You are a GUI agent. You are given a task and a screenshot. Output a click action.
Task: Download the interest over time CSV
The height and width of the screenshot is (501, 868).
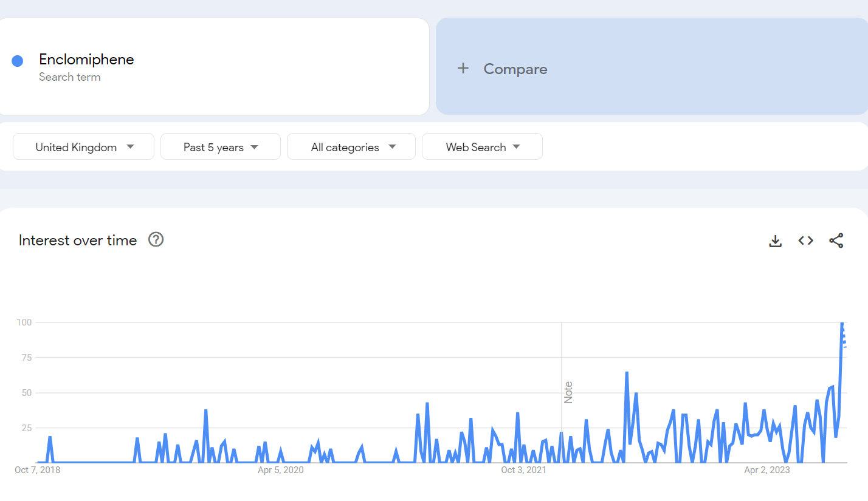tap(775, 240)
